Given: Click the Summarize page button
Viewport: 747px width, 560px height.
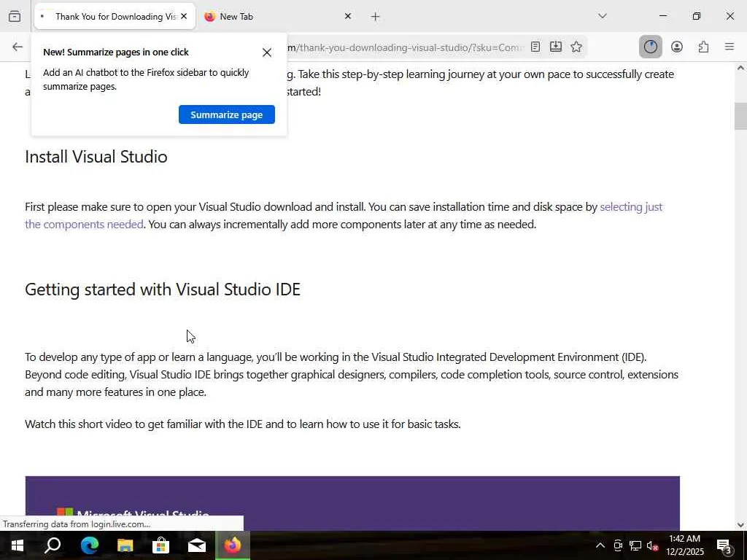Looking at the screenshot, I should pyautogui.click(x=227, y=114).
